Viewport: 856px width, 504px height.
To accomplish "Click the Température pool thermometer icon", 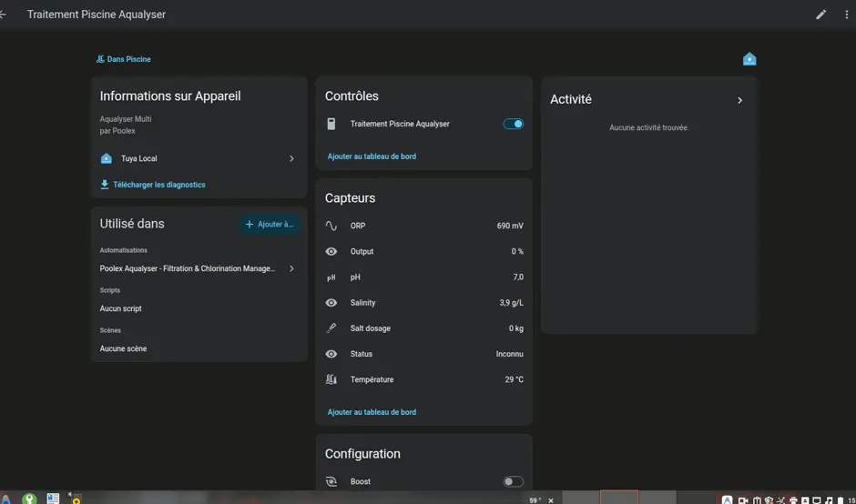I will [331, 379].
